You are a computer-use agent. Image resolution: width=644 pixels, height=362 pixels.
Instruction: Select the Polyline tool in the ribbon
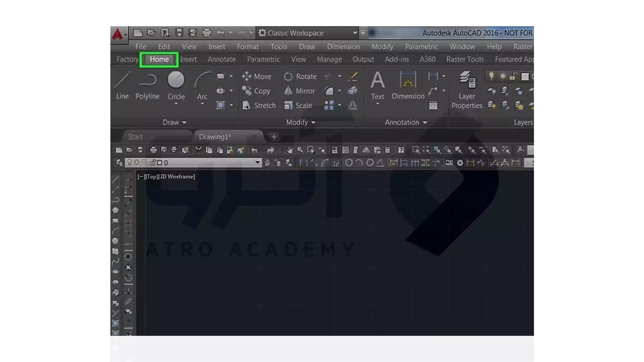(x=148, y=85)
